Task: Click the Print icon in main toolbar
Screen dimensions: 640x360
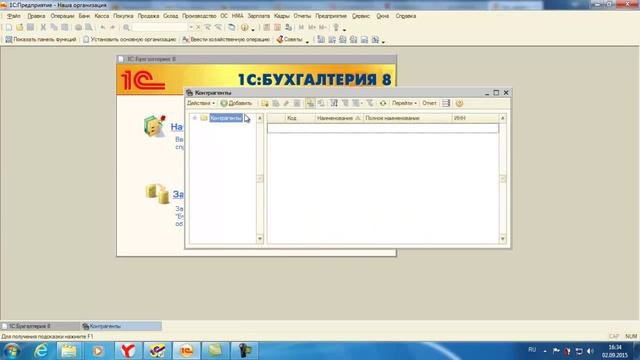Action: click(x=78, y=27)
